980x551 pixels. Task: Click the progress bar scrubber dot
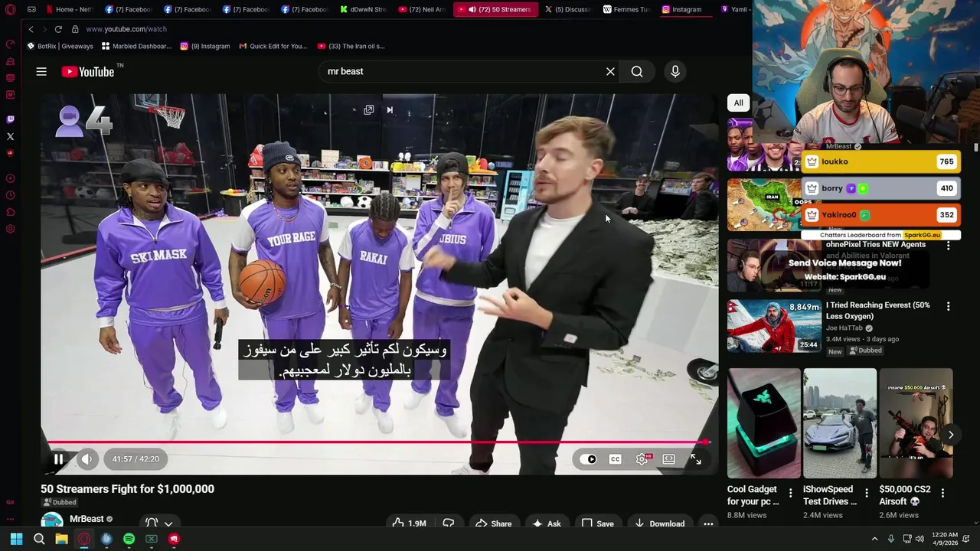(x=706, y=442)
